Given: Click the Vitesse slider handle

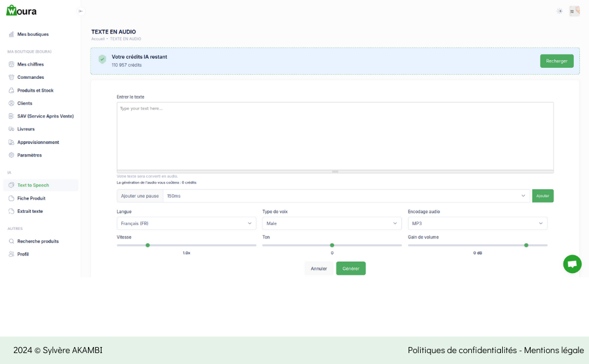Looking at the screenshot, I should tap(148, 245).
